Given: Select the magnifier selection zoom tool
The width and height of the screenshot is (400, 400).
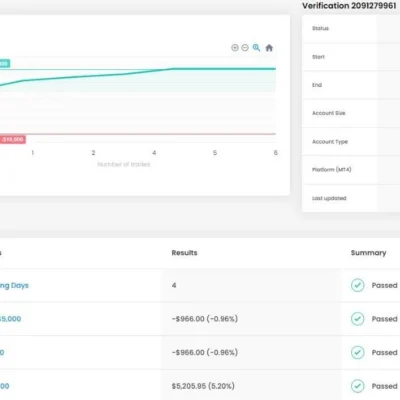Looking at the screenshot, I should tap(256, 48).
